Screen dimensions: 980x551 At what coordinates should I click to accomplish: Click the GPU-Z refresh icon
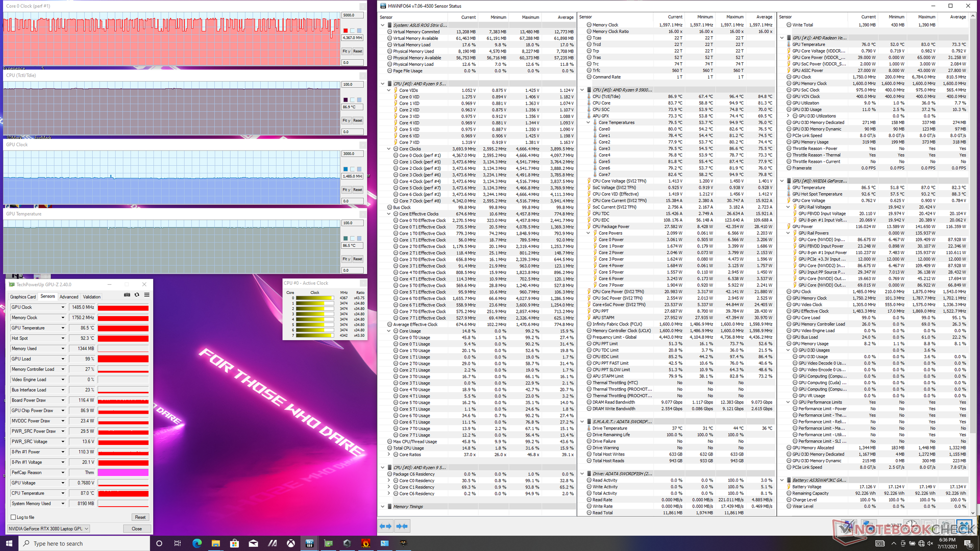coord(137,295)
